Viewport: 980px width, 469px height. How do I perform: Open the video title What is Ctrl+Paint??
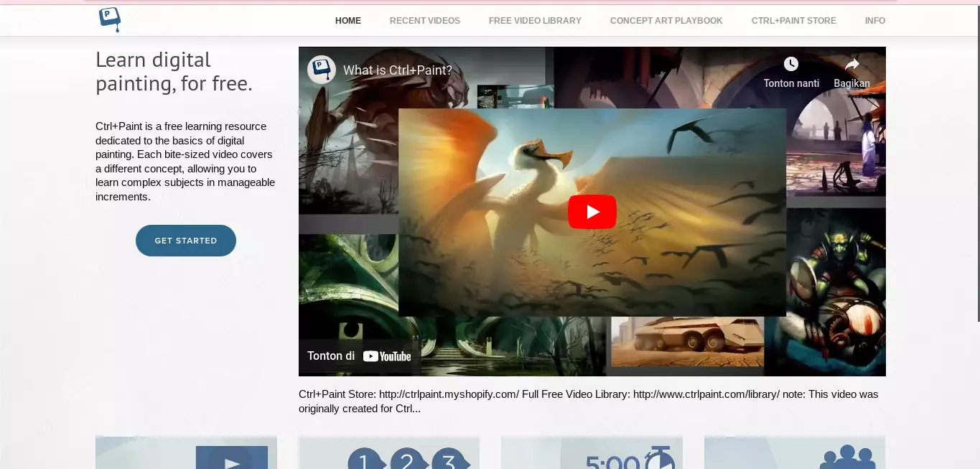tap(398, 70)
